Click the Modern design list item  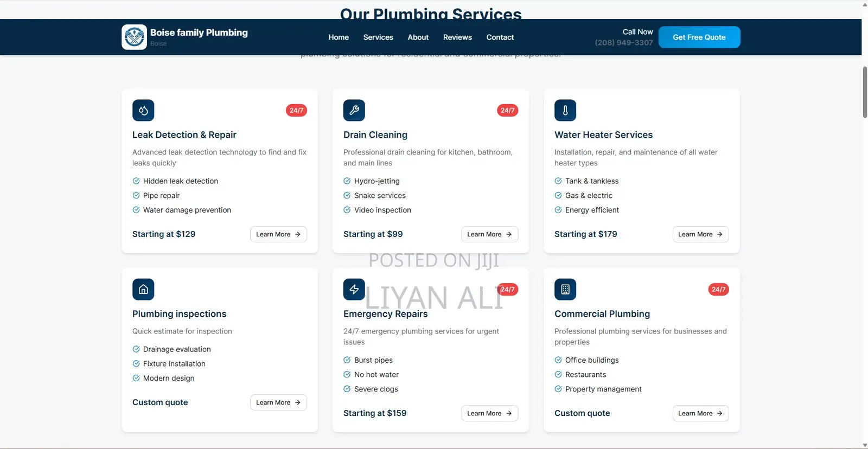pos(169,378)
